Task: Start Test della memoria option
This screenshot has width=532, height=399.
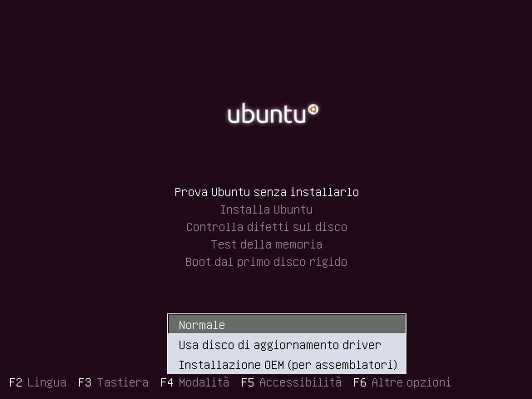Action: pyautogui.click(x=266, y=244)
